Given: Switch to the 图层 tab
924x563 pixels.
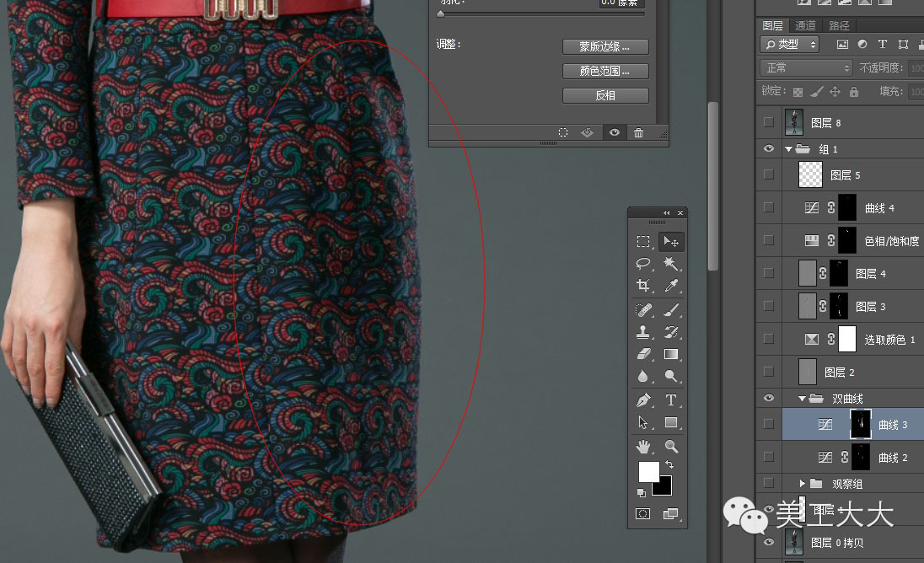Looking at the screenshot, I should pos(772,25).
